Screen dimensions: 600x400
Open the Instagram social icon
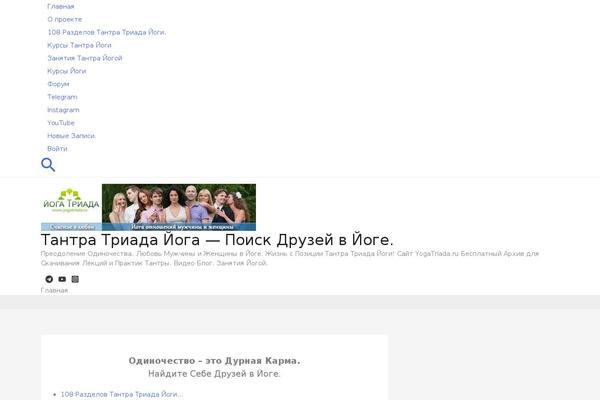tap(75, 279)
